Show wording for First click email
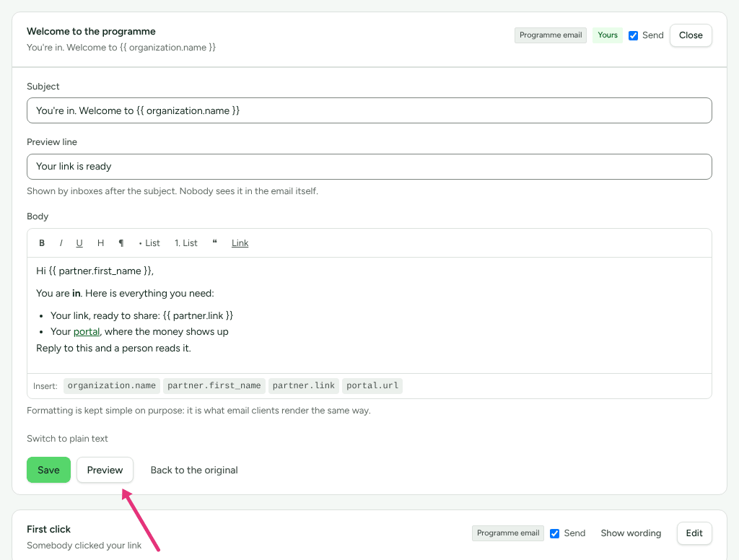739x560 pixels. 631,533
